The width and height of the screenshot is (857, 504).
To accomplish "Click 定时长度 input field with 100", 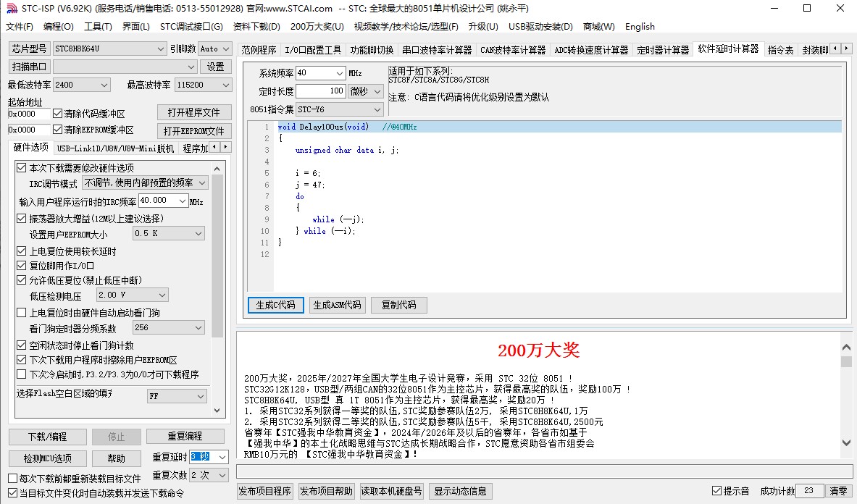I will point(321,91).
